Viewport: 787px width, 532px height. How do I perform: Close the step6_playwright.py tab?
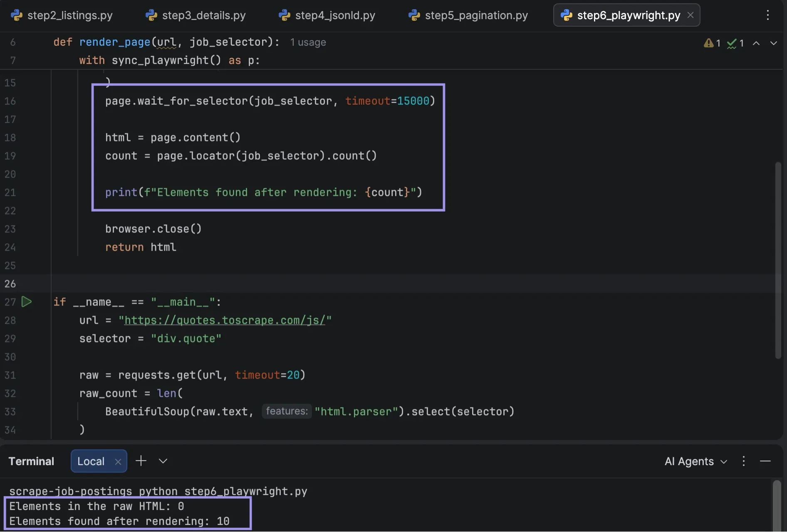[x=690, y=15]
